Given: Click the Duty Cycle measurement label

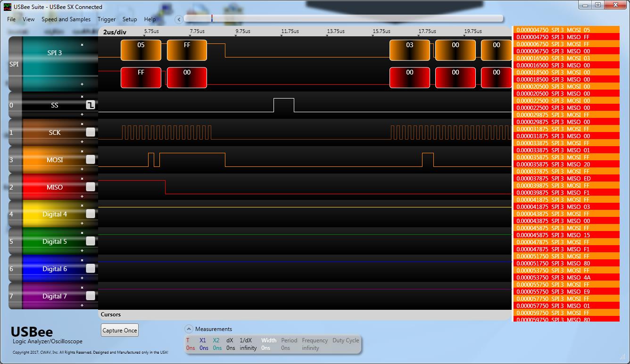Looking at the screenshot, I should click(x=346, y=340).
